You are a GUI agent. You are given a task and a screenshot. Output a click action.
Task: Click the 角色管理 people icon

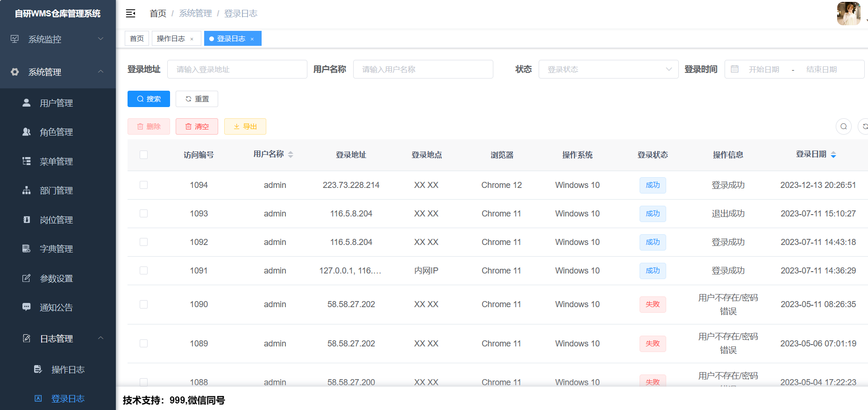27,132
